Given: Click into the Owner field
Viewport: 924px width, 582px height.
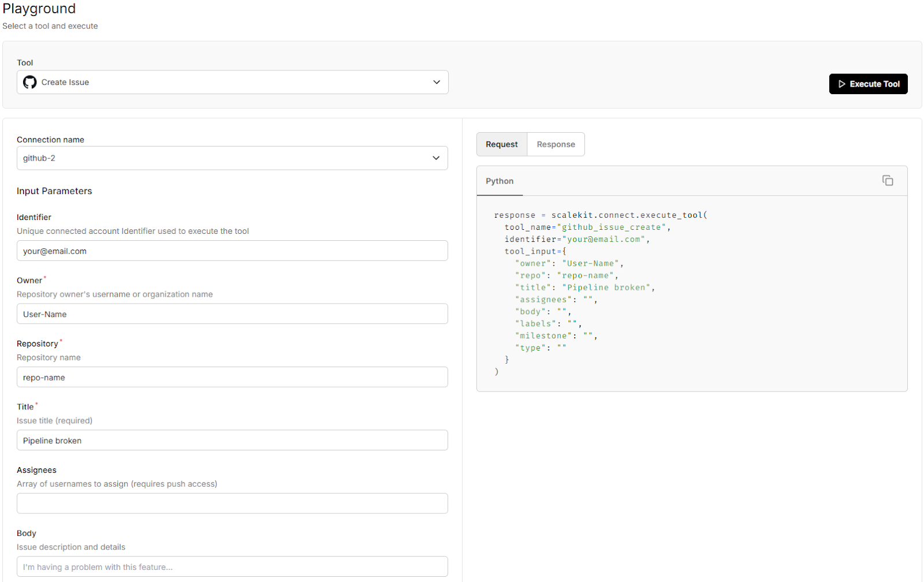Looking at the screenshot, I should tap(232, 314).
